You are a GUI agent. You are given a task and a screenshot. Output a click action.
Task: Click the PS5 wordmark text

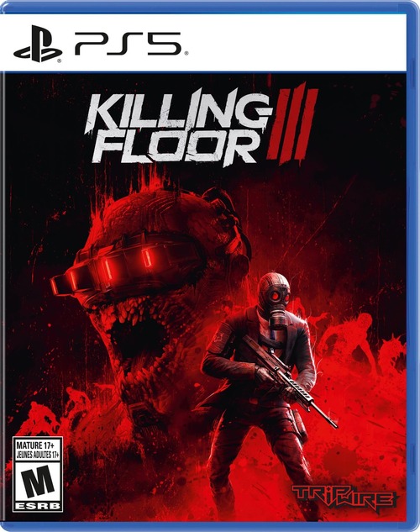pos(128,44)
